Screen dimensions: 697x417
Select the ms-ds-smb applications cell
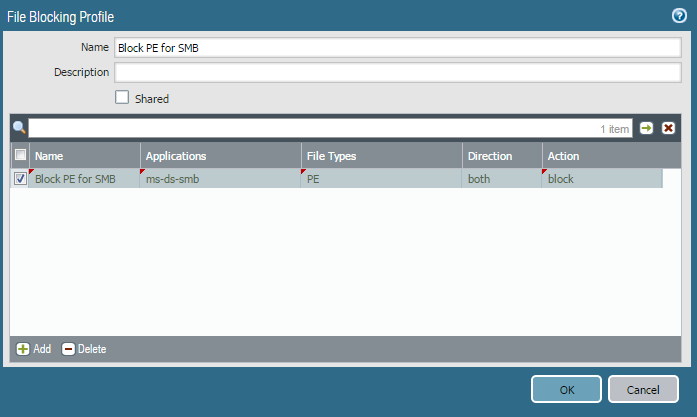coord(220,179)
